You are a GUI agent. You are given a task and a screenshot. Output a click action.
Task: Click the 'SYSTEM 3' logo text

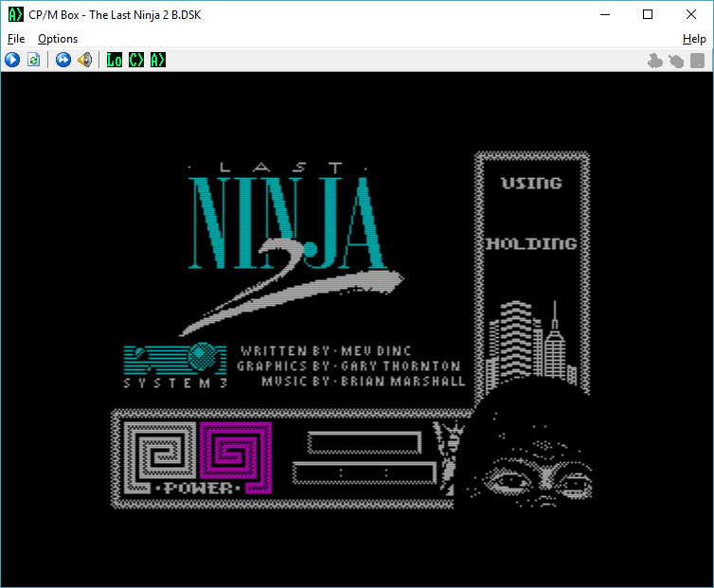point(175,383)
